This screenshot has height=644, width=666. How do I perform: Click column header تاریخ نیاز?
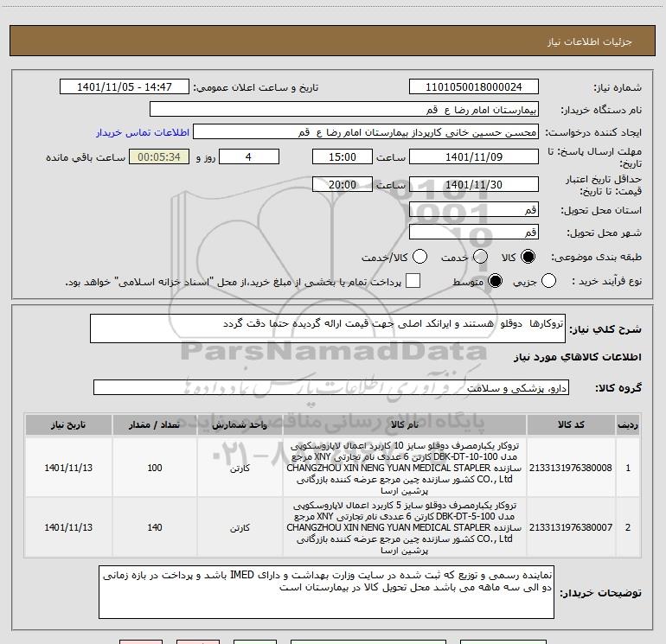point(68,424)
